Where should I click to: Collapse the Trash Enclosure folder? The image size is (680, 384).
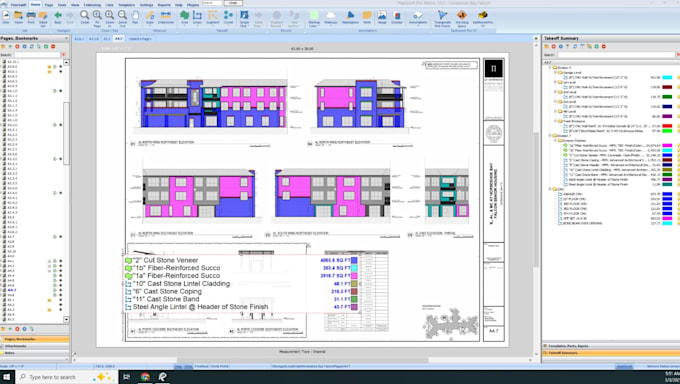tap(555, 121)
